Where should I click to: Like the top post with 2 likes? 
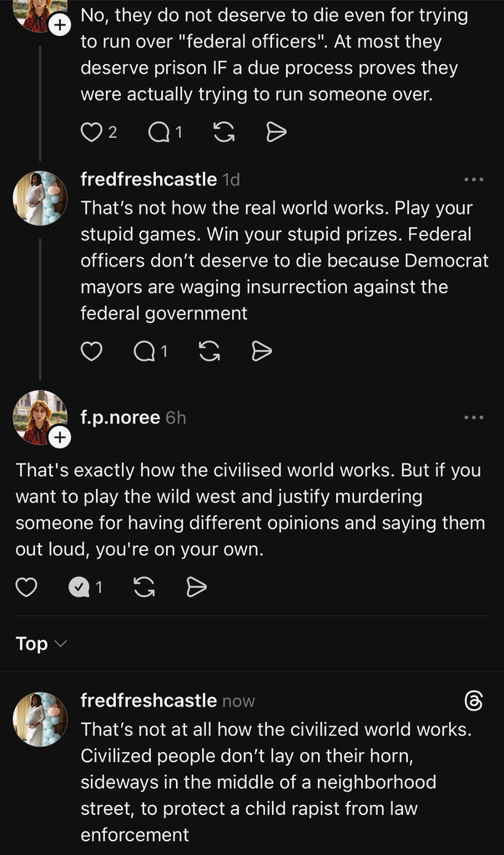pos(92,132)
